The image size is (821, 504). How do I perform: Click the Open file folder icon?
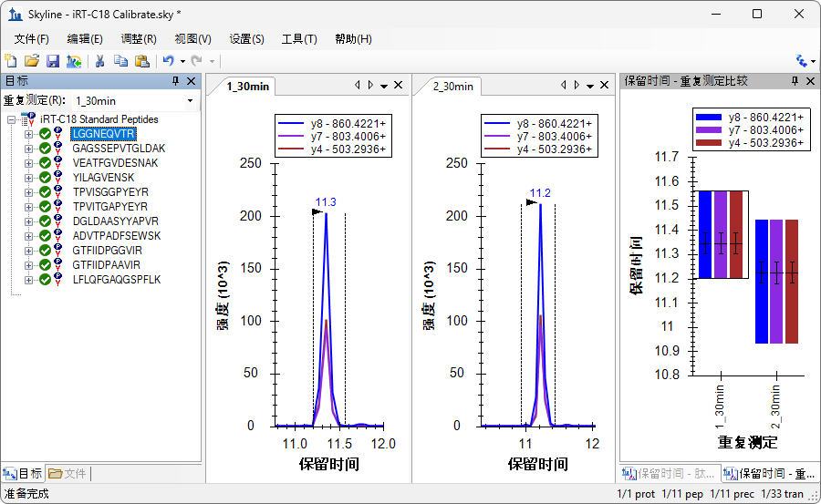[31, 61]
